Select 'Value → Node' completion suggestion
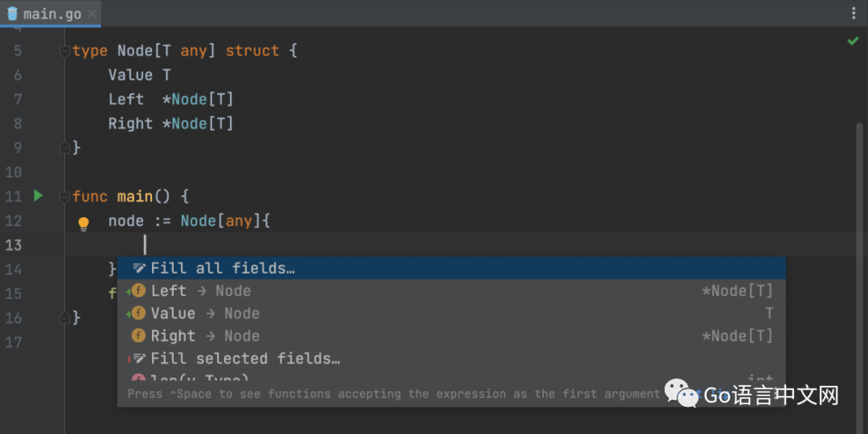Screen dimensions: 868x434 coord(205,313)
